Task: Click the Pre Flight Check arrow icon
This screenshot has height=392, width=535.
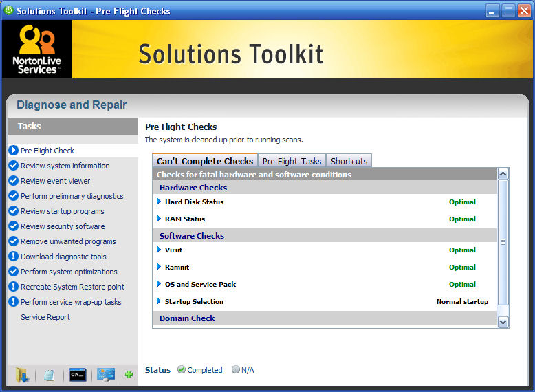Action: 13,150
